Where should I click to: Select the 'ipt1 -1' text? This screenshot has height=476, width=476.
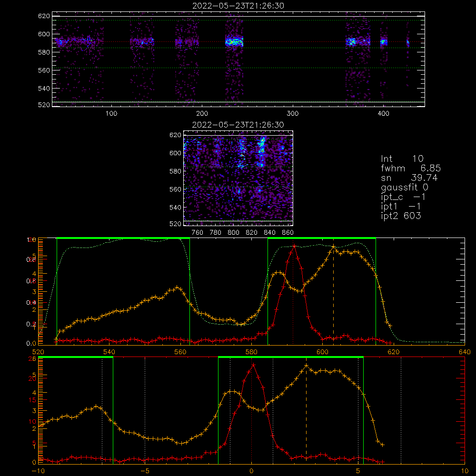(401, 207)
